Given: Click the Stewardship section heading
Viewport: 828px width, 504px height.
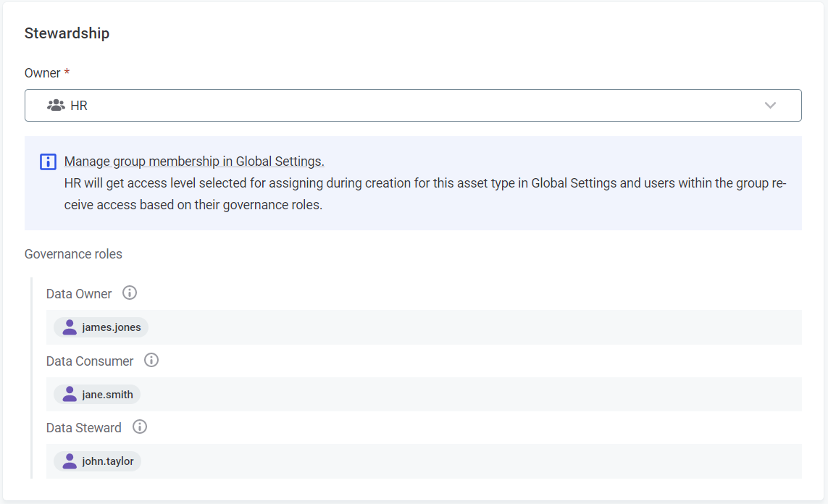Looking at the screenshot, I should point(67,33).
